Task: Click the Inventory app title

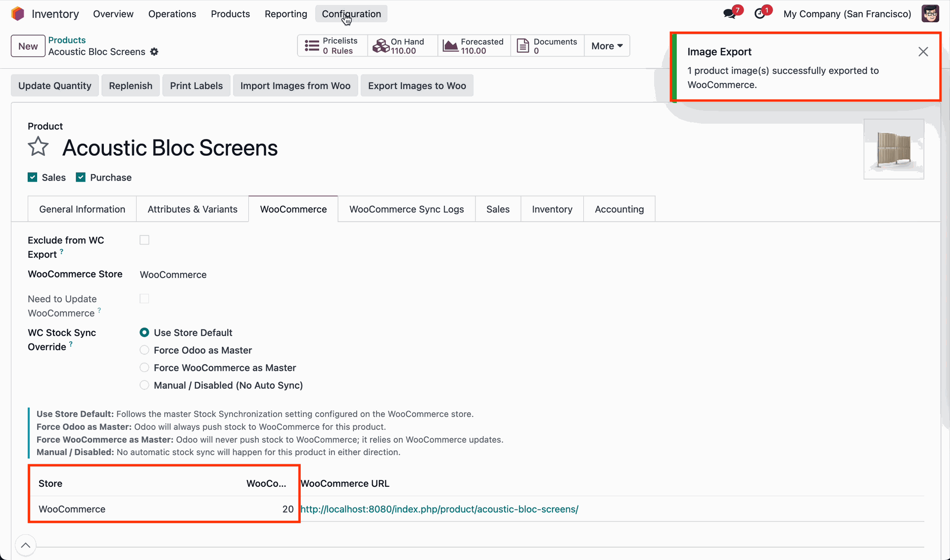Action: (55, 14)
